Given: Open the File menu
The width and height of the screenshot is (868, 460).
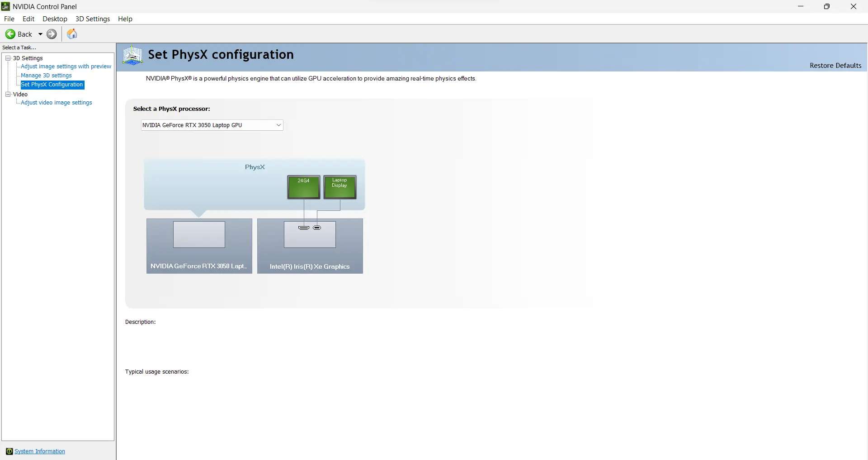Looking at the screenshot, I should pyautogui.click(x=9, y=19).
